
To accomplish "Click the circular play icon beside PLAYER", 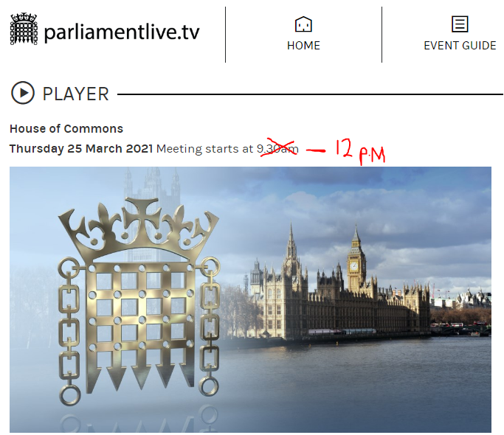I will tap(22, 93).
